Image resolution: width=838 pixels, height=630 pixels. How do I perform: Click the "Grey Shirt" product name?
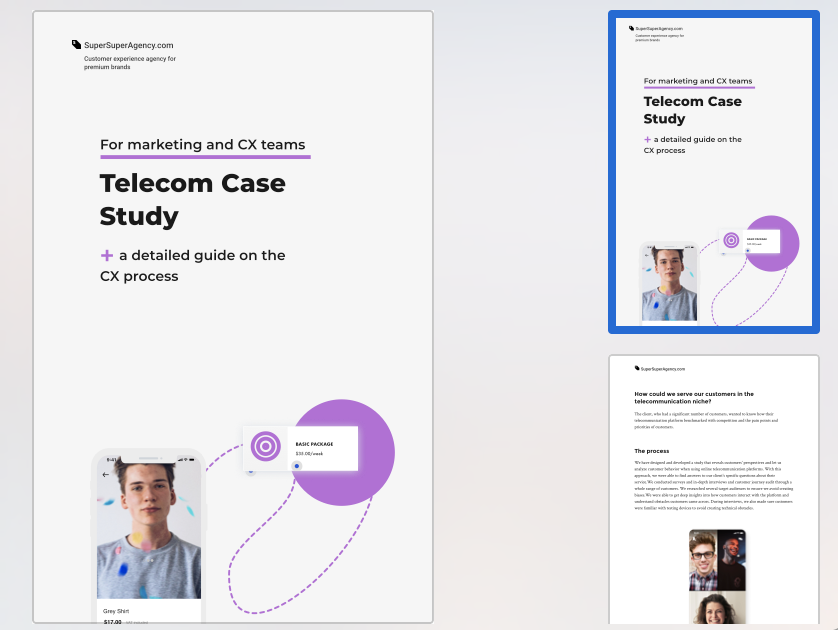coord(116,610)
